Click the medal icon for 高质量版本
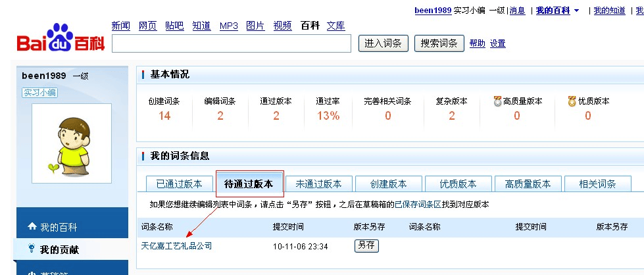644x275 pixels. (x=497, y=101)
